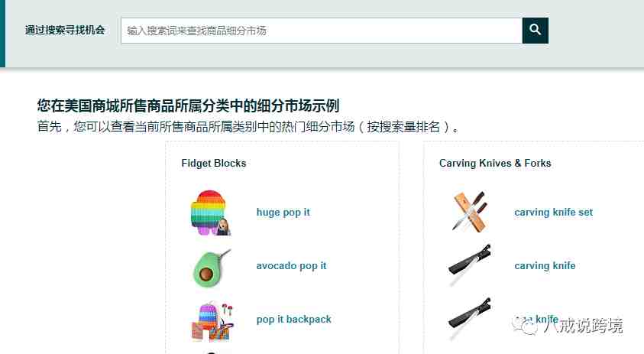The height and width of the screenshot is (354, 644).
Task: Open the green avocado pop it image
Action: click(212, 268)
